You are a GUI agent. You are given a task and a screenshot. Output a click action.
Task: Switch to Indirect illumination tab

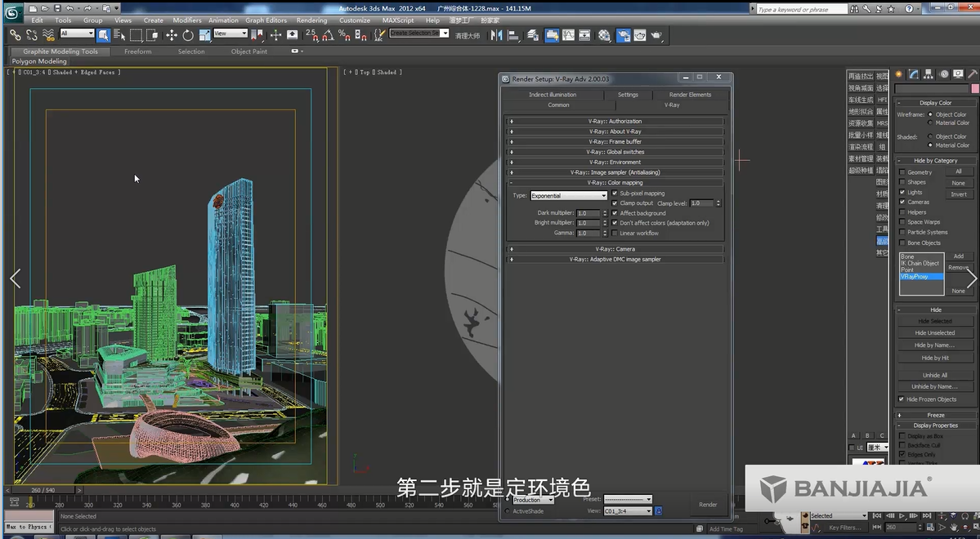pos(553,94)
